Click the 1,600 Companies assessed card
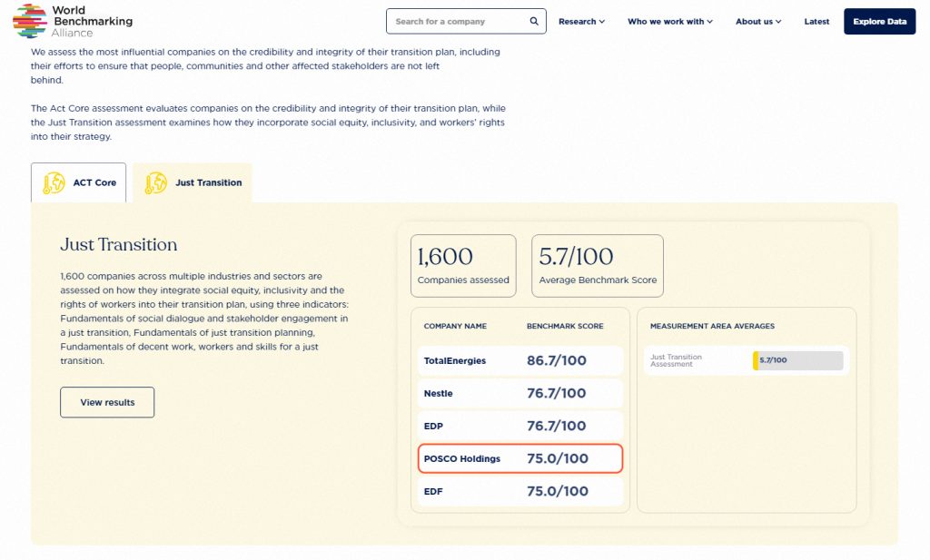Screen dimensions: 930x560 (463, 266)
